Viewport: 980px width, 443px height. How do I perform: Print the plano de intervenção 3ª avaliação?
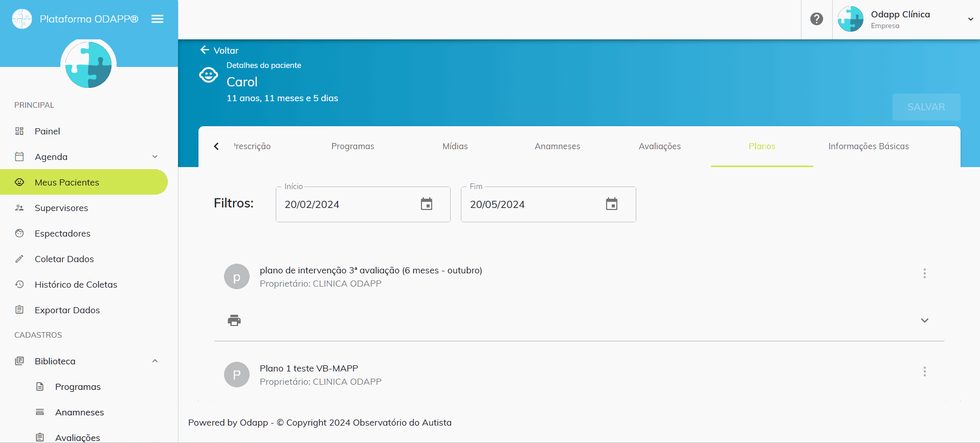(x=234, y=320)
